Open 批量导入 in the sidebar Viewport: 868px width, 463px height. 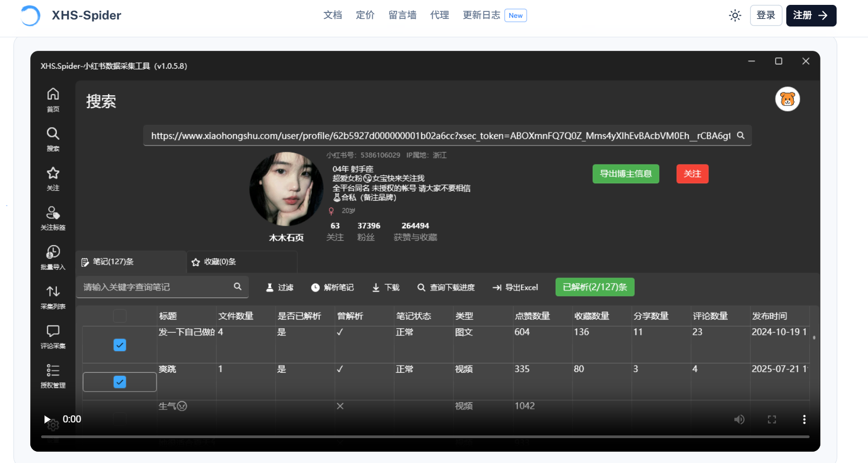(x=53, y=258)
